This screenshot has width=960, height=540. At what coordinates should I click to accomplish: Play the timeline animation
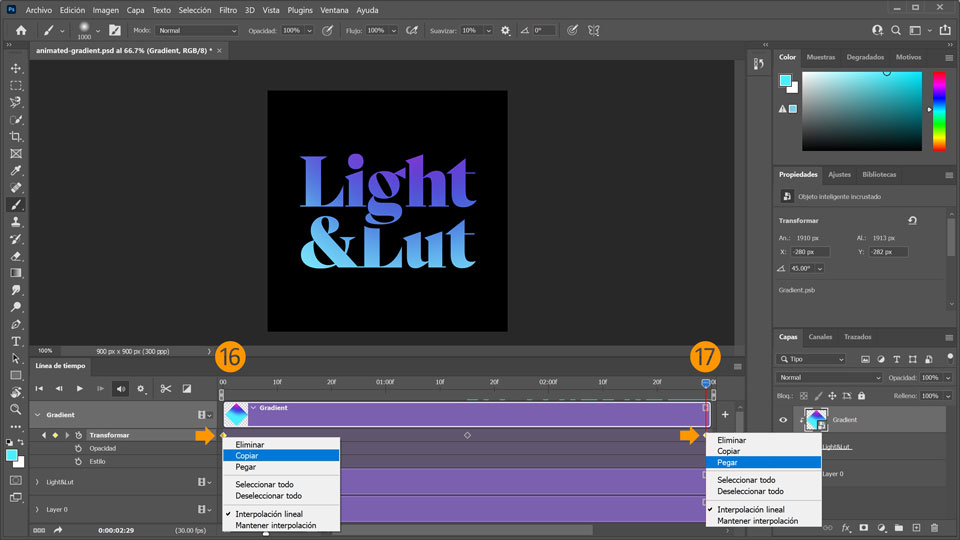click(79, 389)
